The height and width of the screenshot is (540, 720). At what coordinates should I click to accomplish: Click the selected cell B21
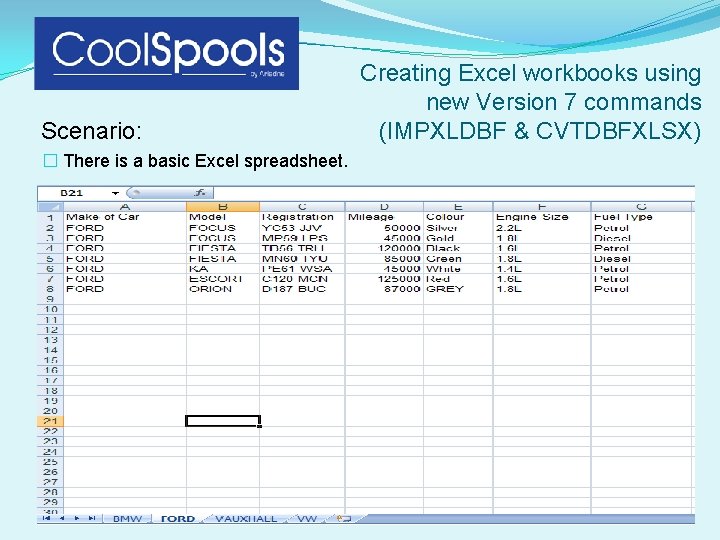pos(223,421)
